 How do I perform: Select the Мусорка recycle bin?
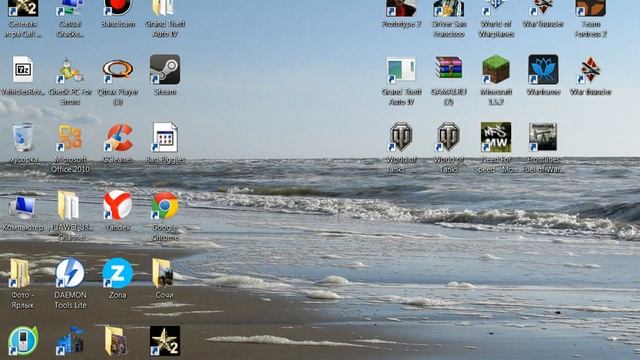[x=23, y=137]
